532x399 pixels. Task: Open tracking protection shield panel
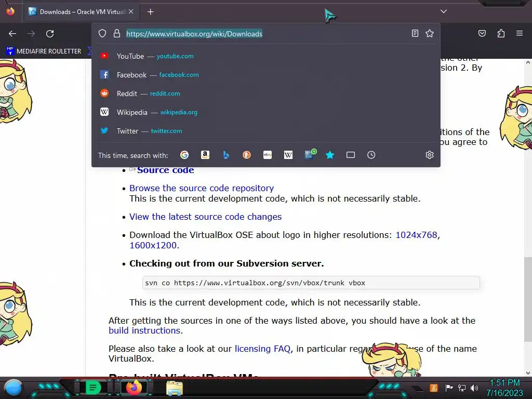tap(102, 33)
